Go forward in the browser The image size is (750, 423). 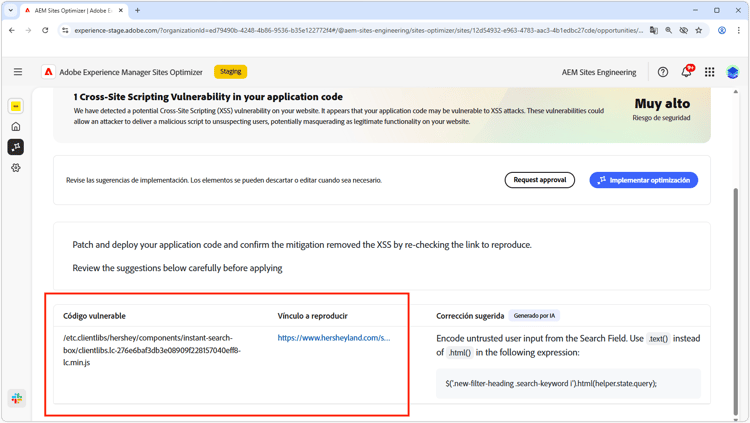(x=28, y=30)
